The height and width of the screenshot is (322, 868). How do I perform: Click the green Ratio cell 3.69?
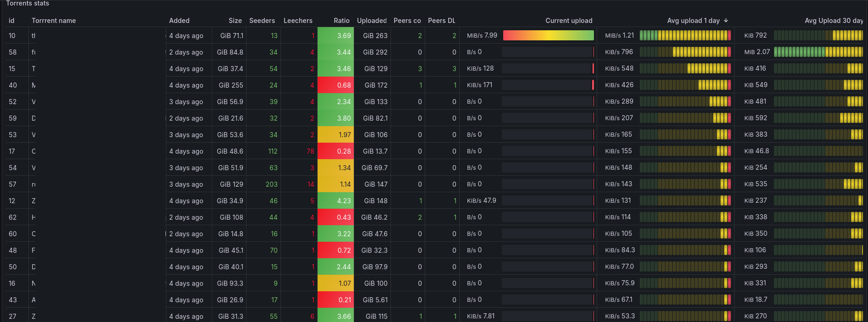coord(335,35)
